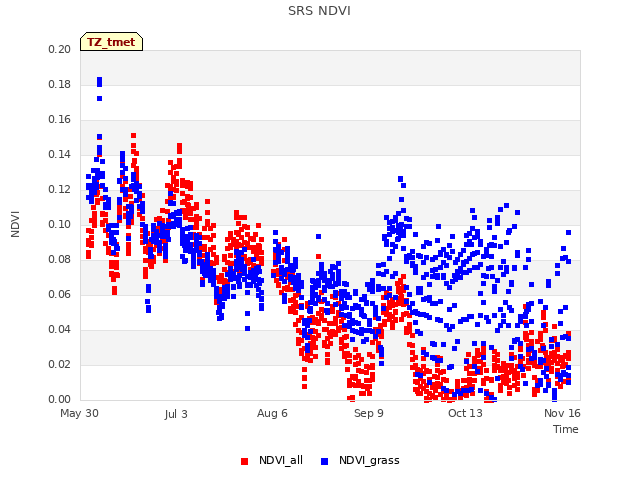Click the TZ_tmet label tag
640x480 pixels.
pyautogui.click(x=111, y=42)
